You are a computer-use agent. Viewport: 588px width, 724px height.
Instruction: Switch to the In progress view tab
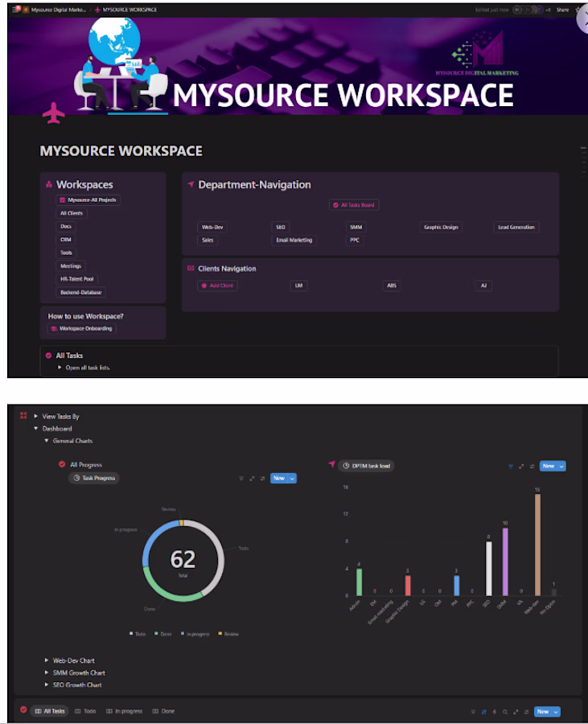click(124, 711)
